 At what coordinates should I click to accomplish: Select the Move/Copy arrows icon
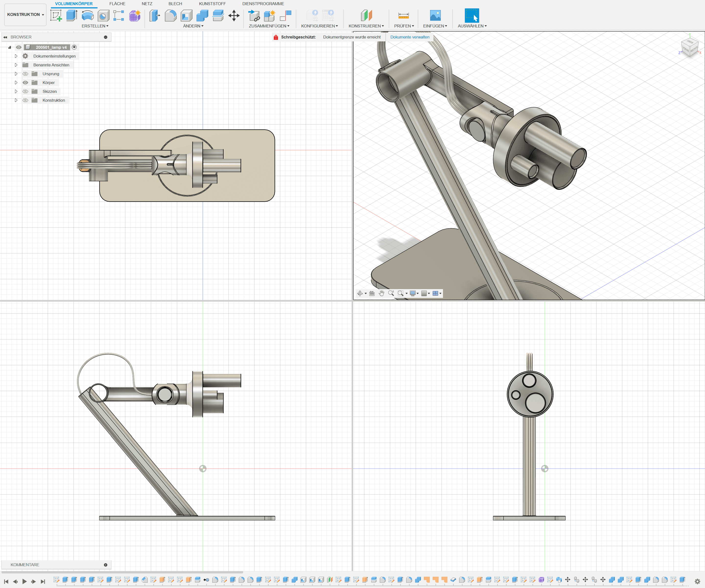tap(234, 15)
